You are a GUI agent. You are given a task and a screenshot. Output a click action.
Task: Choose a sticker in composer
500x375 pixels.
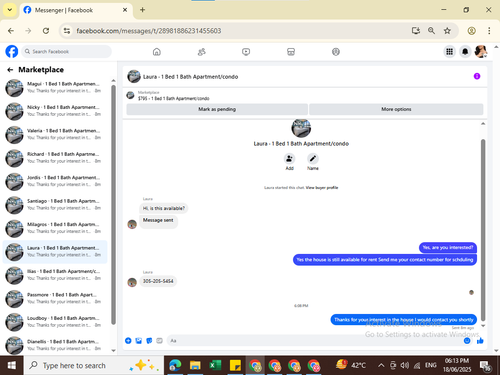point(149,340)
